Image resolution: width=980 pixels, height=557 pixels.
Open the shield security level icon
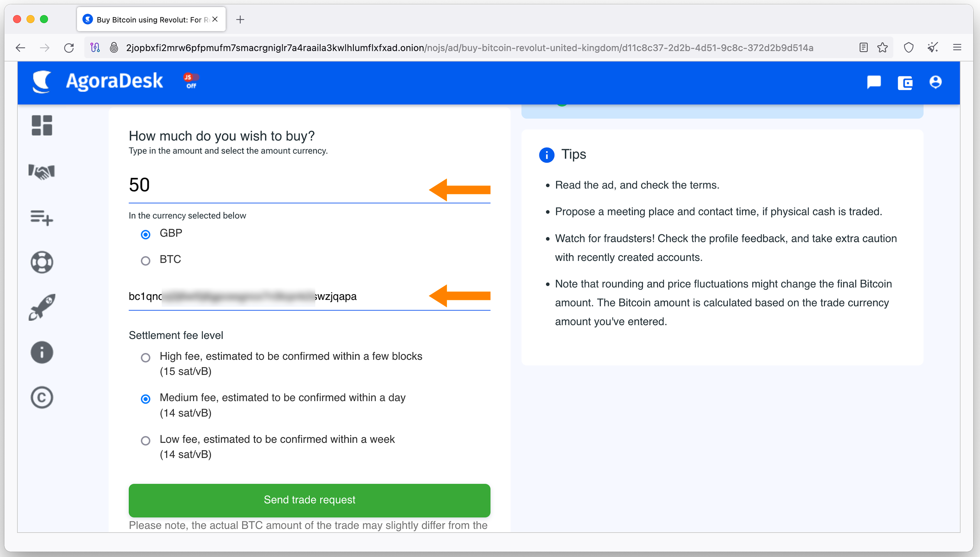click(908, 48)
